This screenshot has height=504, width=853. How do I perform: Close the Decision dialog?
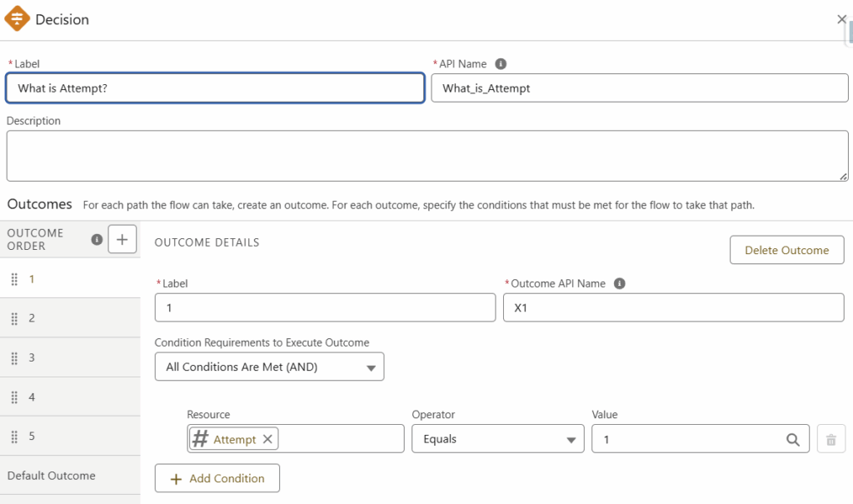[x=841, y=19]
